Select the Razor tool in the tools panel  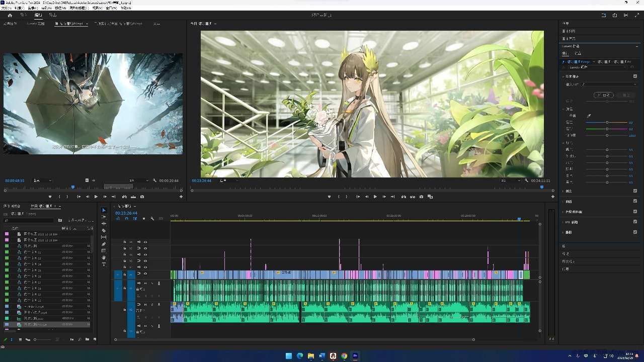[104, 230]
